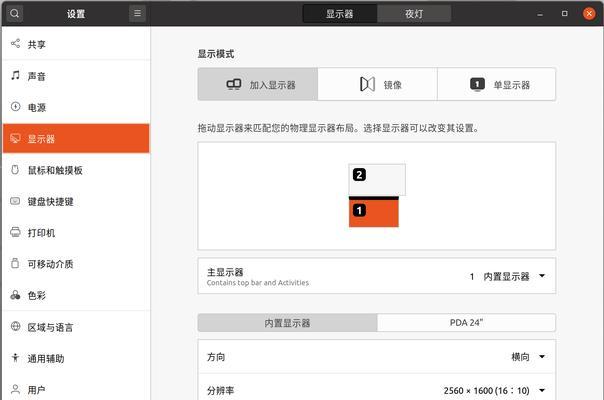
Task: Click the keyboard icon beside 键盘快捷键
Action: click(15, 201)
